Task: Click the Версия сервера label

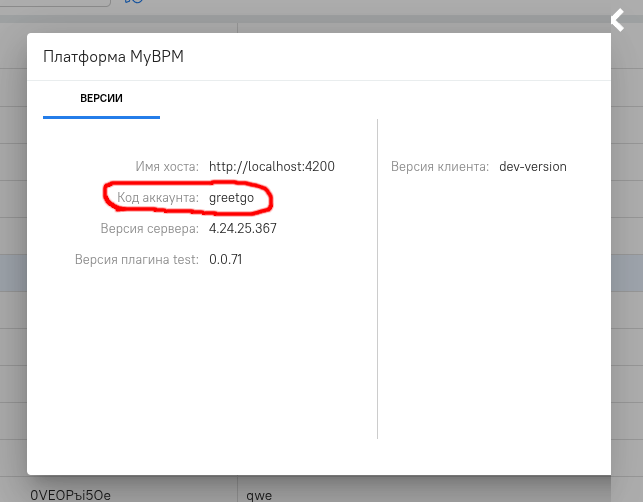Action: pos(150,229)
